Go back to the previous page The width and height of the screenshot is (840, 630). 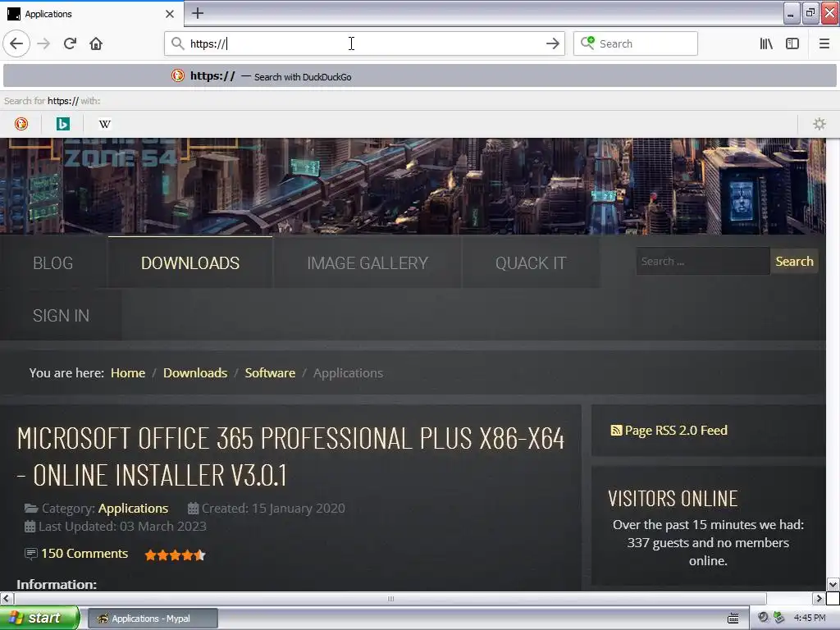point(16,43)
